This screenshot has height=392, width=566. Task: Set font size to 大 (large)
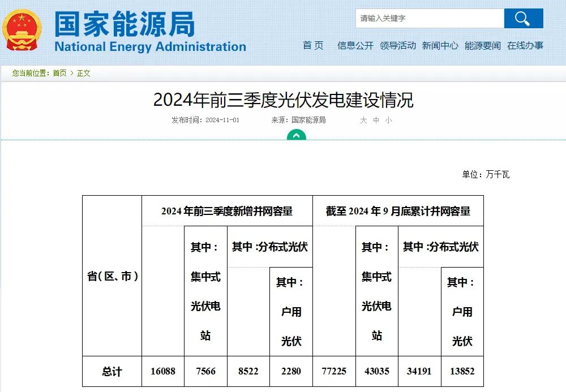coord(363,120)
